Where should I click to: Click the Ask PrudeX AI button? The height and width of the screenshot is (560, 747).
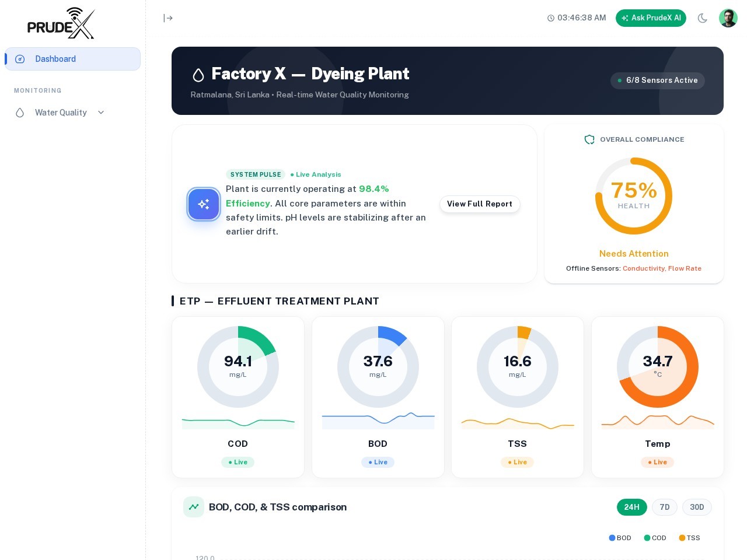651,18
